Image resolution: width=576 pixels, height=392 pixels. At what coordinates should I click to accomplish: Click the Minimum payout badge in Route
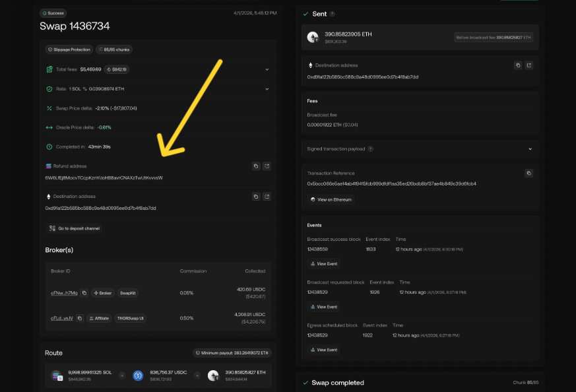[x=232, y=352]
